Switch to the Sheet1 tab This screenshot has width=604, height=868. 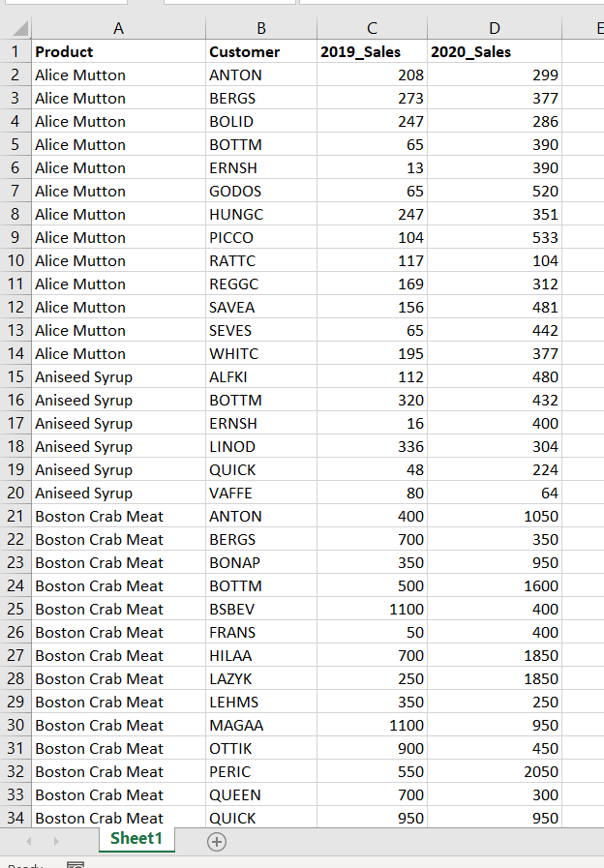(x=136, y=838)
